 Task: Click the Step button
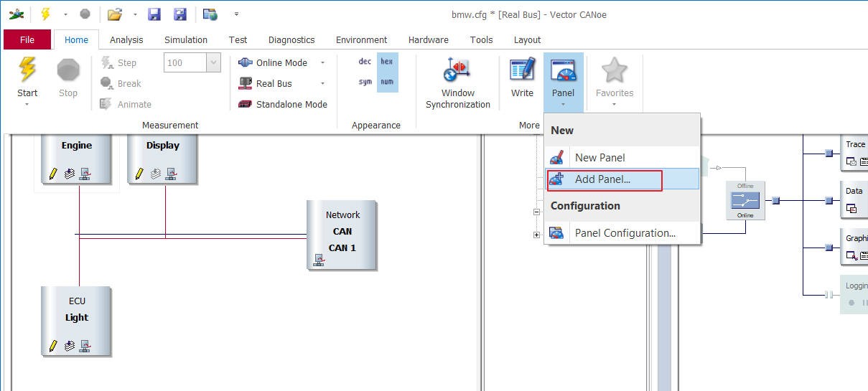pyautogui.click(x=118, y=62)
